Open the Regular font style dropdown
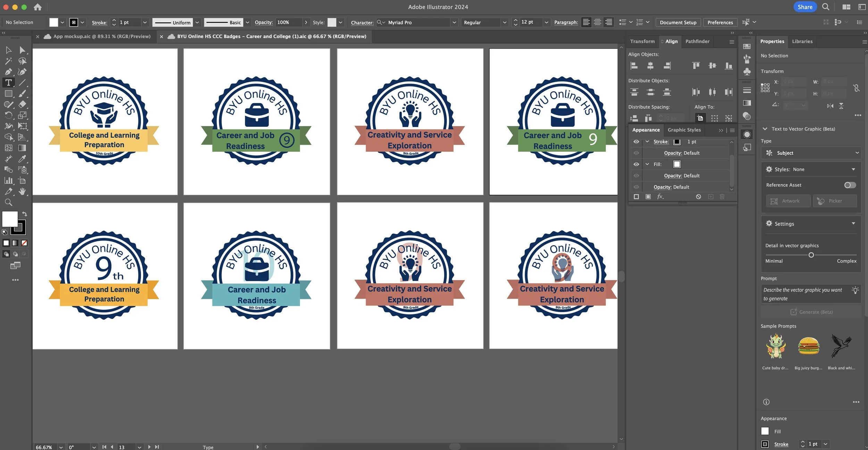This screenshot has height=450, width=868. pos(504,23)
